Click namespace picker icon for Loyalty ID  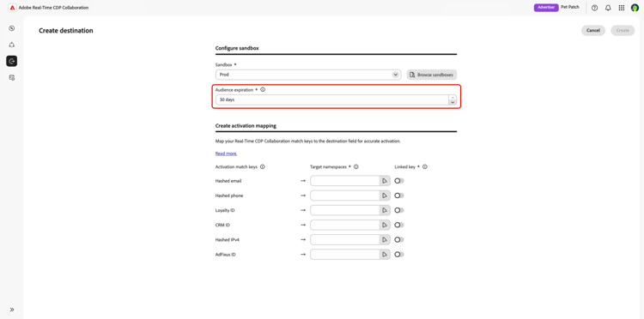[385, 210]
